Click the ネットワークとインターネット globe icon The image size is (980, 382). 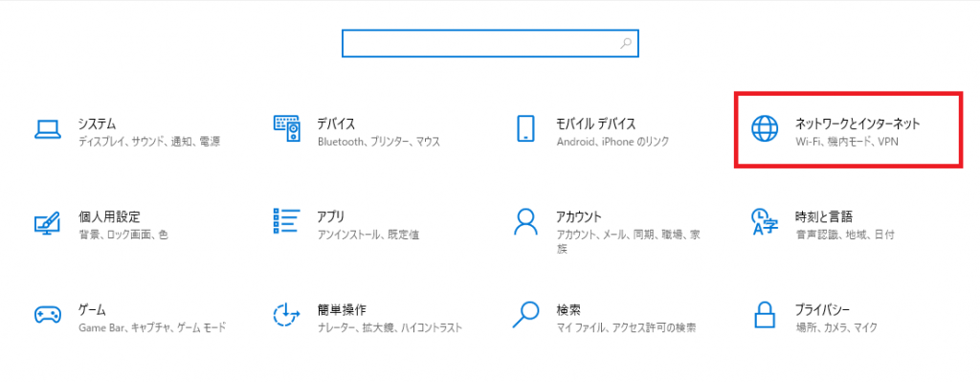[x=764, y=128]
